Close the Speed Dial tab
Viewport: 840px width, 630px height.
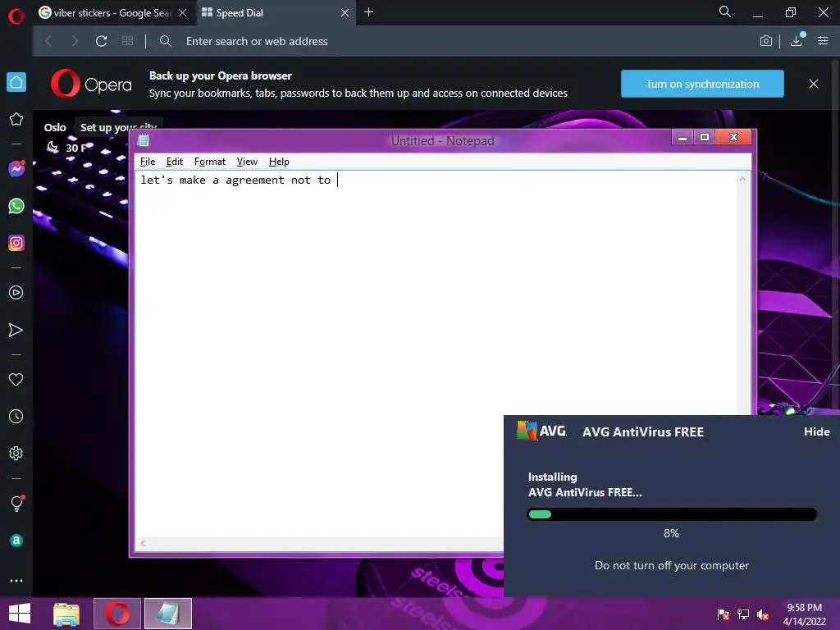345,13
